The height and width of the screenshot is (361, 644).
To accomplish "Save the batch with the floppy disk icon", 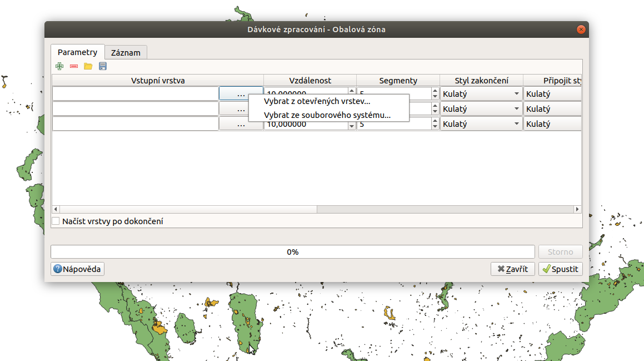I will (x=103, y=66).
